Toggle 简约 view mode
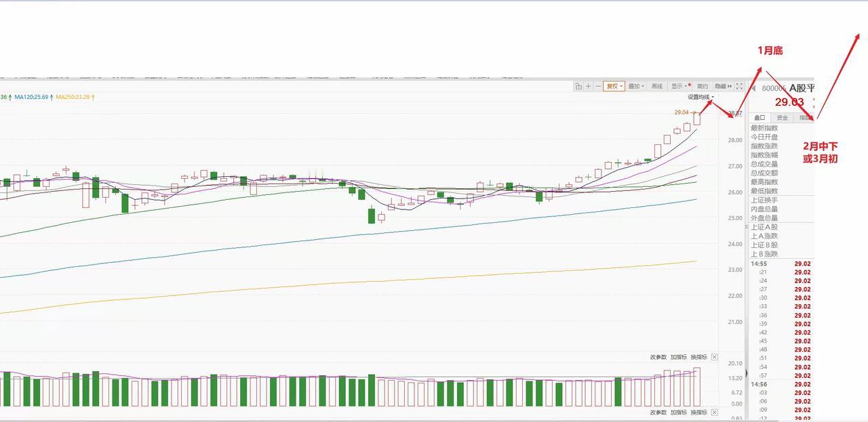 (x=703, y=87)
